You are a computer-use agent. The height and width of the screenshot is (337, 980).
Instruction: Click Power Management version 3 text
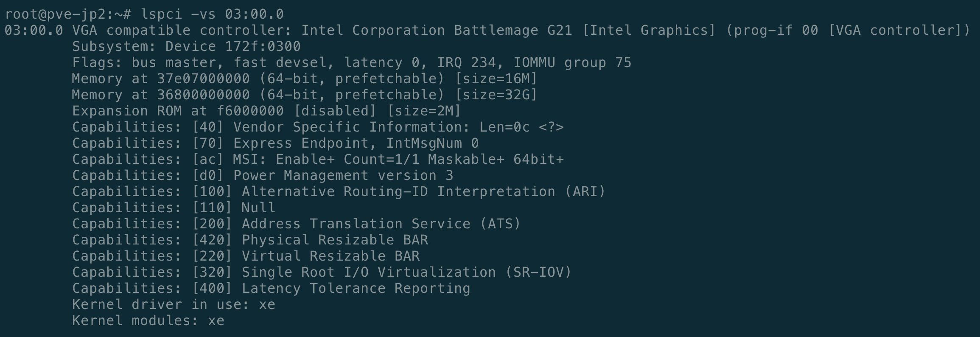(343, 176)
